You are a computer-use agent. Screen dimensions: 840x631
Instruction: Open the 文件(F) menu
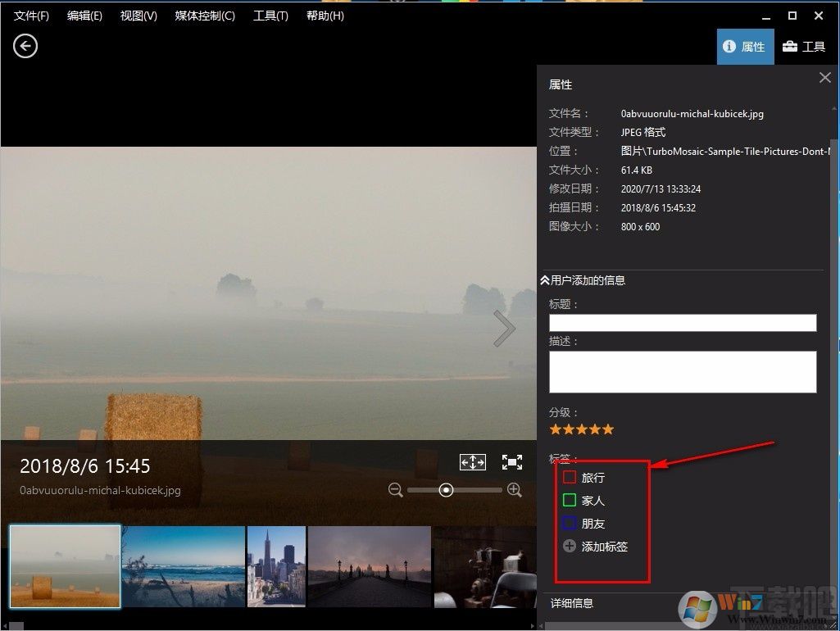[31, 16]
